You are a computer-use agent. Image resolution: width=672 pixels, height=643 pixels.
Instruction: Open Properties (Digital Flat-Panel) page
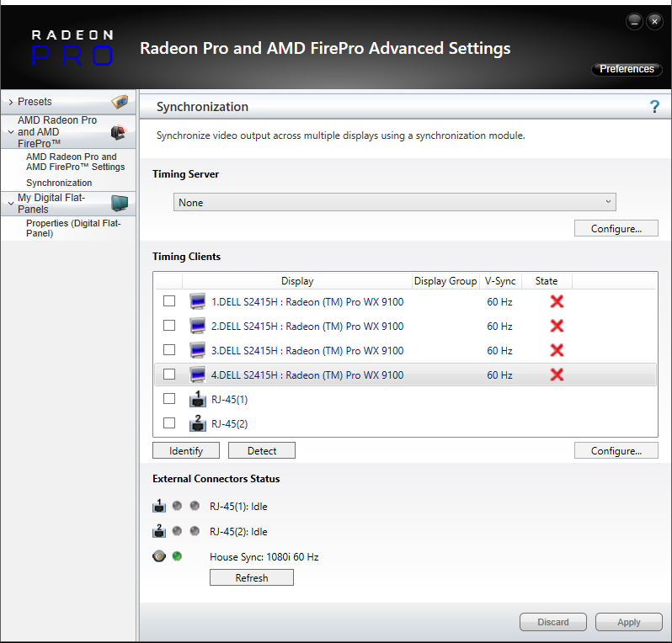73,228
